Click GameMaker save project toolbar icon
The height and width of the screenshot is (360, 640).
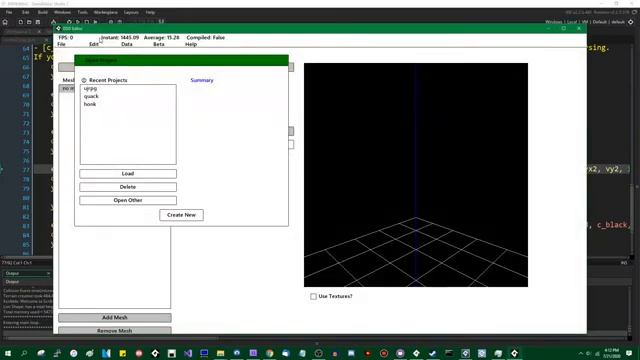tap(38, 22)
